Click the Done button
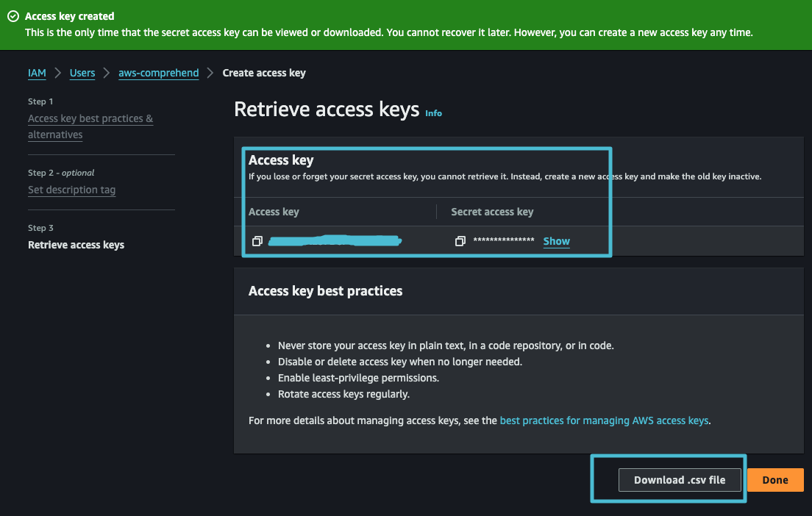Screen dimensions: 812x516 coord(774,479)
